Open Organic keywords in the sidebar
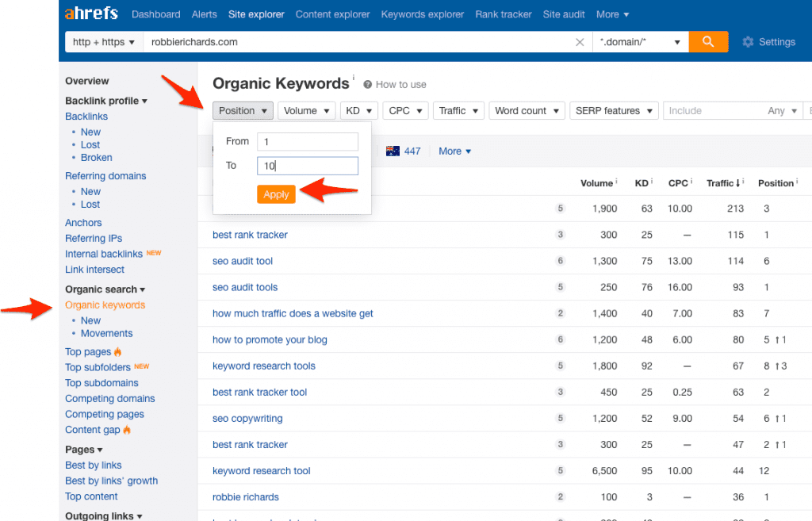This screenshot has height=521, width=812. (105, 305)
